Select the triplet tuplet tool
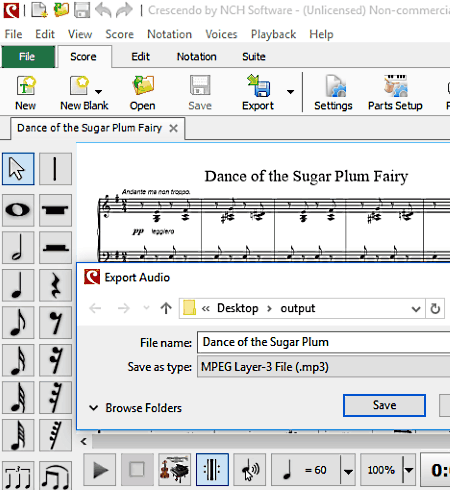 pos(18,475)
